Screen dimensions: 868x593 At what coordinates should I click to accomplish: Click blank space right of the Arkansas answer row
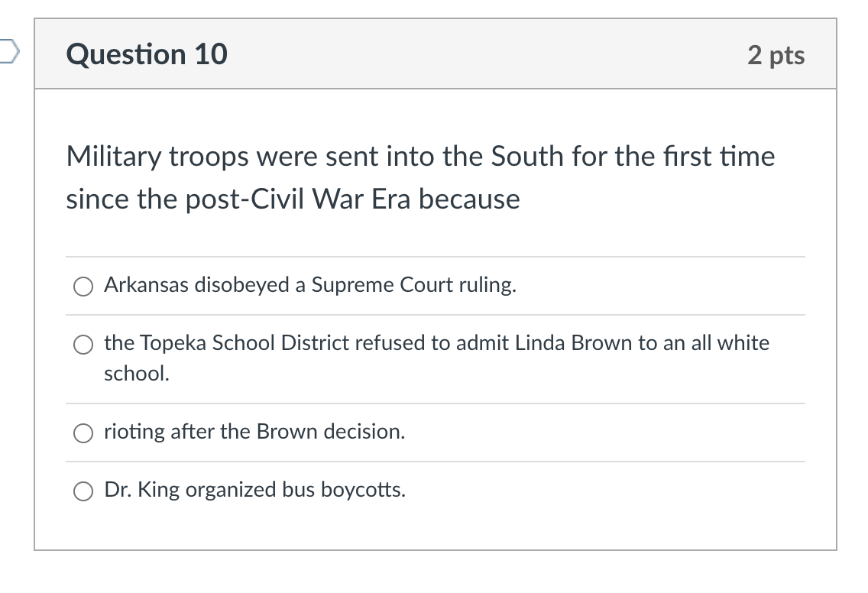pos(659,286)
